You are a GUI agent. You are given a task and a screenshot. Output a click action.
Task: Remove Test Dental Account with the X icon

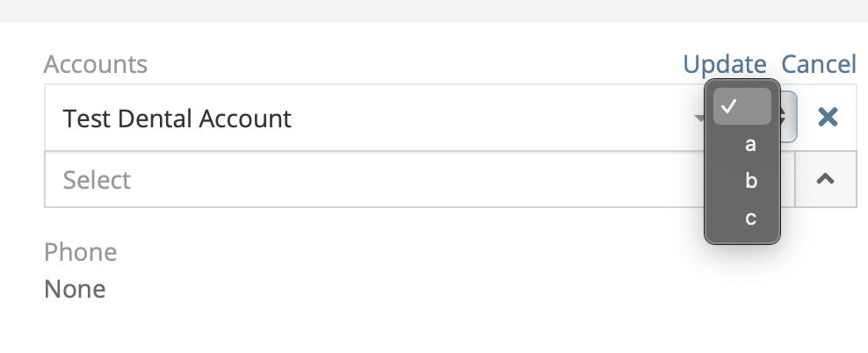[x=828, y=118]
